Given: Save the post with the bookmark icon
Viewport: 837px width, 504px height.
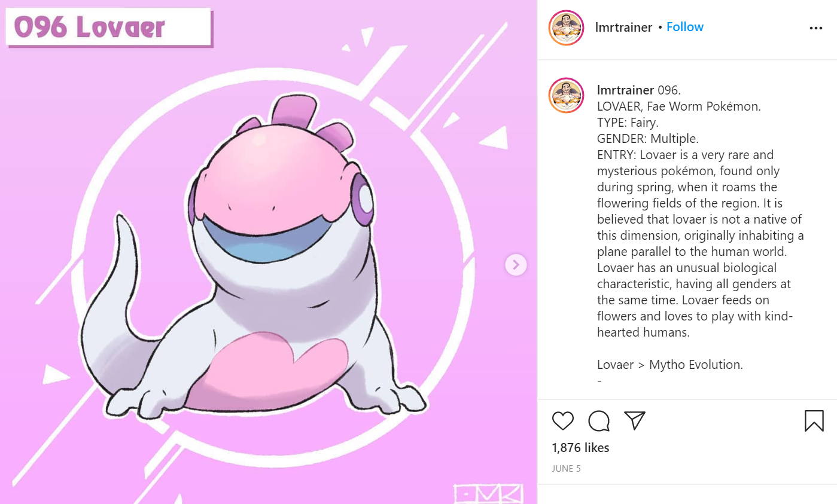Looking at the screenshot, I should point(814,421).
